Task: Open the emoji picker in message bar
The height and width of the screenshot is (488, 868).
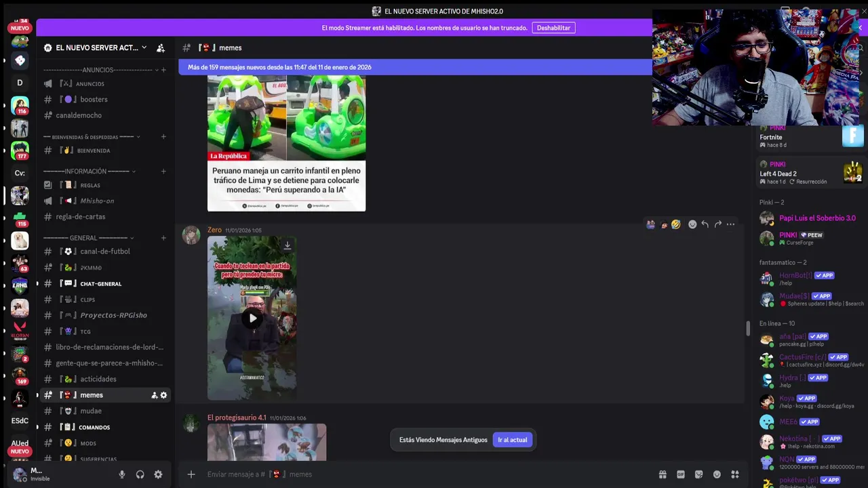Action: pyautogui.click(x=717, y=474)
